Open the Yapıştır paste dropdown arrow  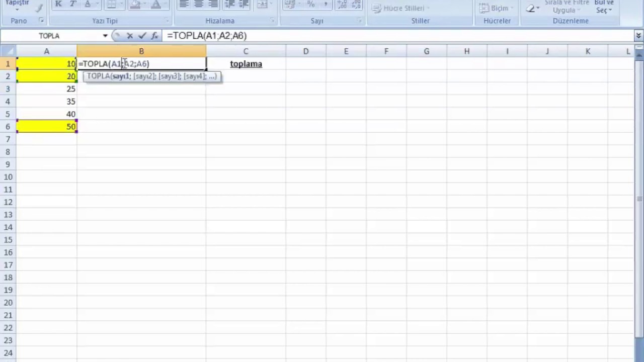pos(17,10)
